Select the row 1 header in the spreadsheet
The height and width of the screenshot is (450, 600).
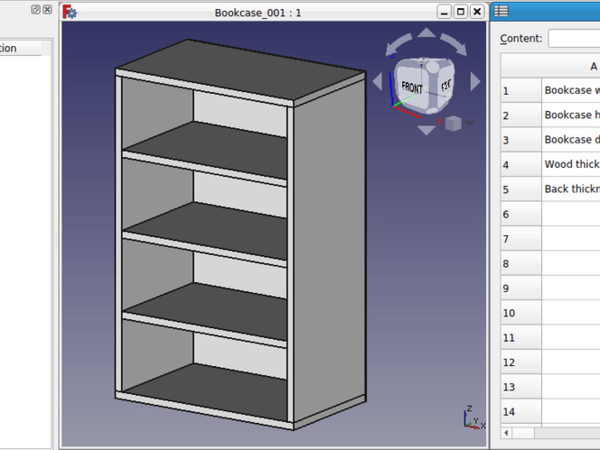(518, 90)
